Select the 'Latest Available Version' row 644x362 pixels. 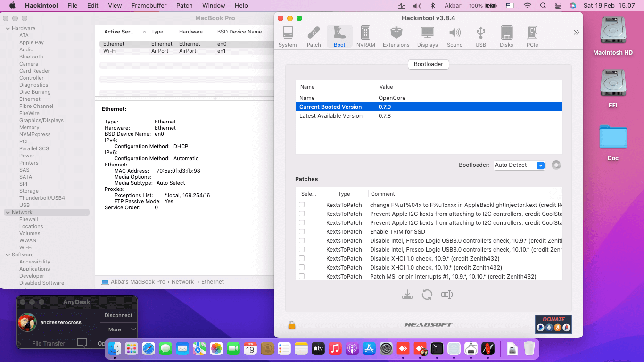point(429,116)
